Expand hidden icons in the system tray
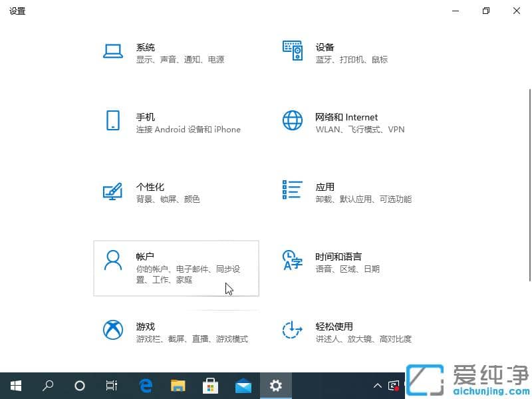This screenshot has width=532, height=399. pyautogui.click(x=377, y=386)
